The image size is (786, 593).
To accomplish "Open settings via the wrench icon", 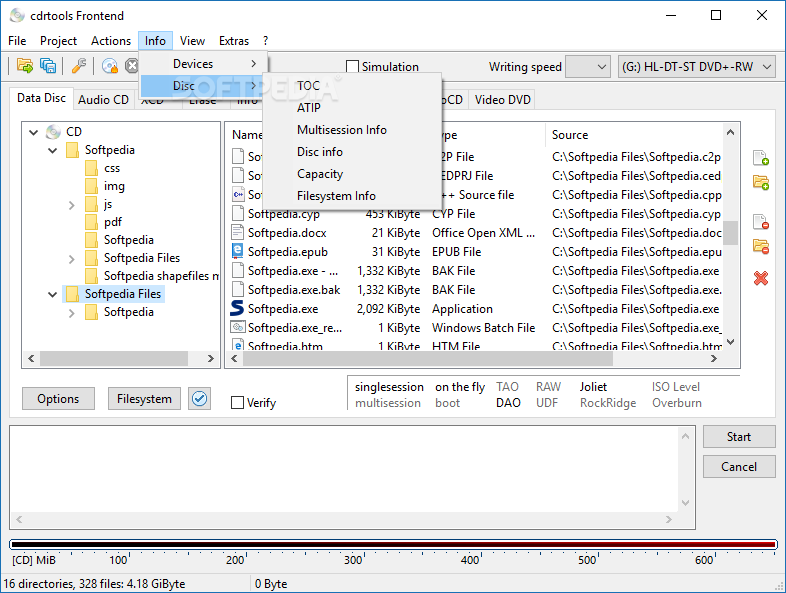I will point(79,66).
